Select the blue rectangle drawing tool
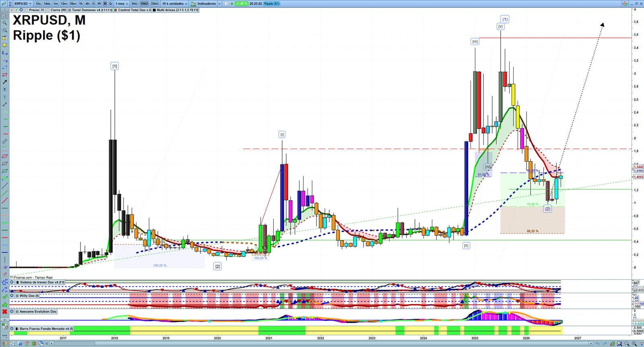Screen dimensions: 644x347 coord(4,67)
